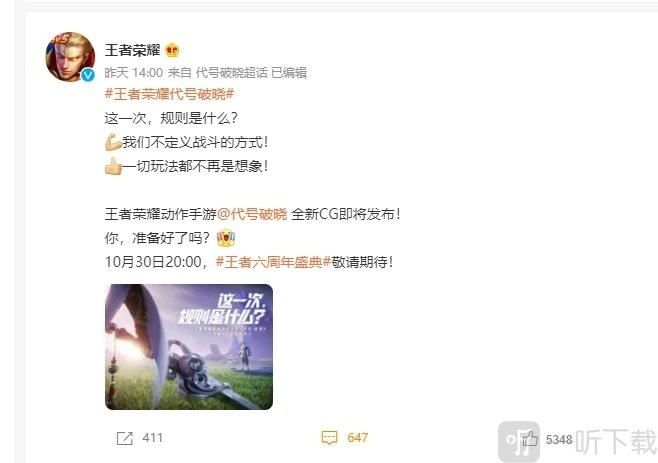Click the gold crown badge beside 王者荣耀
Image resolution: width=658 pixels, height=463 pixels.
[x=172, y=50]
